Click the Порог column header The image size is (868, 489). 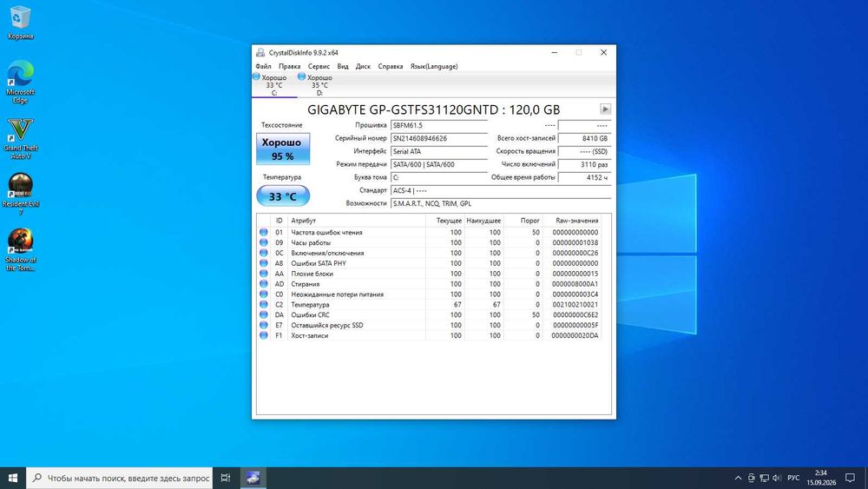pos(523,221)
